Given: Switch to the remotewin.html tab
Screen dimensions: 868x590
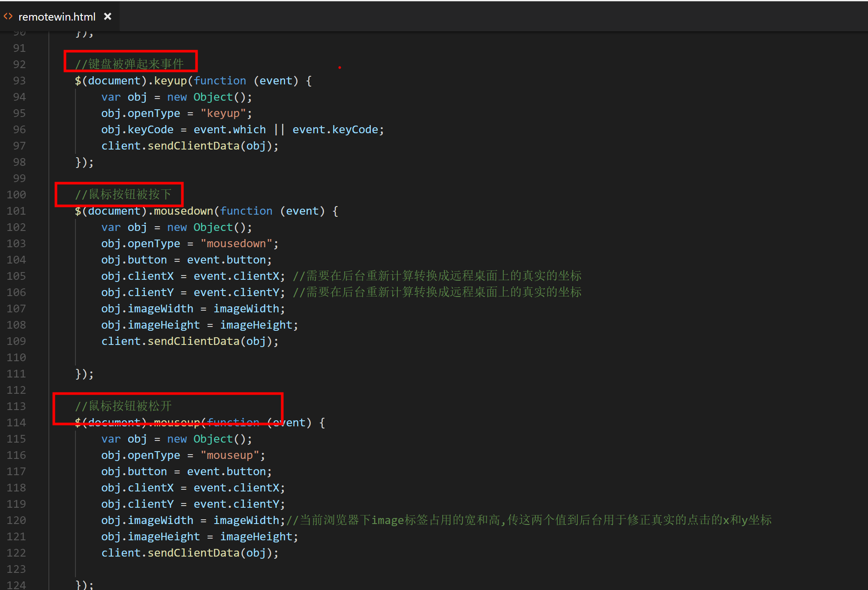Looking at the screenshot, I should coord(57,17).
